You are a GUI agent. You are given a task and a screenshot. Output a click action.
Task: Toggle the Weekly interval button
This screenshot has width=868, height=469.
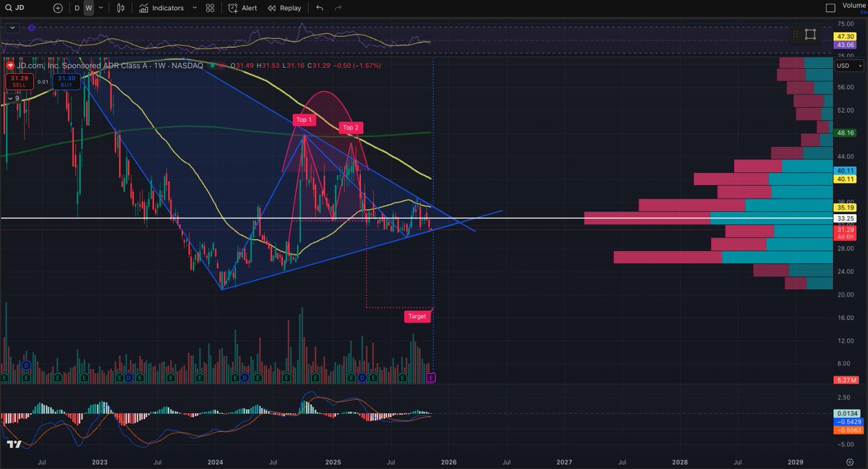(x=88, y=8)
